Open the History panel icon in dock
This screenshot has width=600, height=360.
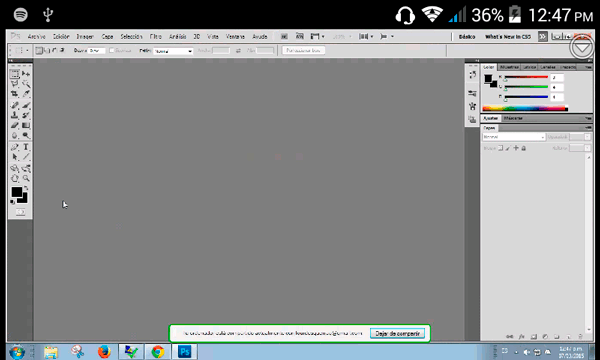[x=473, y=75]
